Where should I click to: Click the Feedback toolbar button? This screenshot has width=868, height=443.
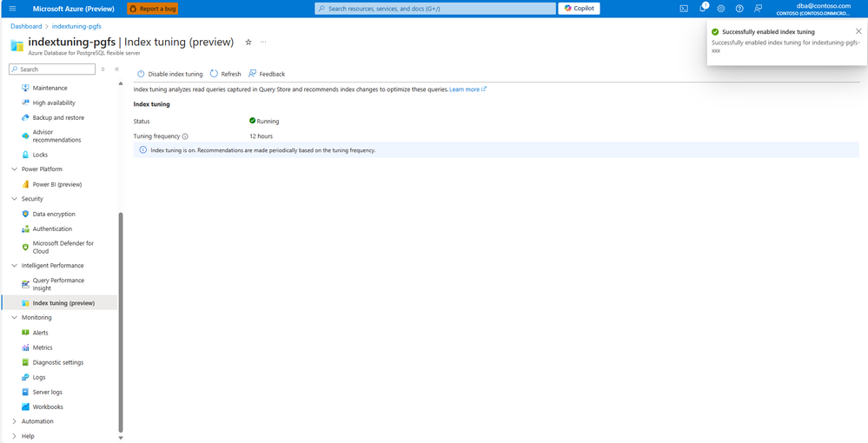click(267, 74)
